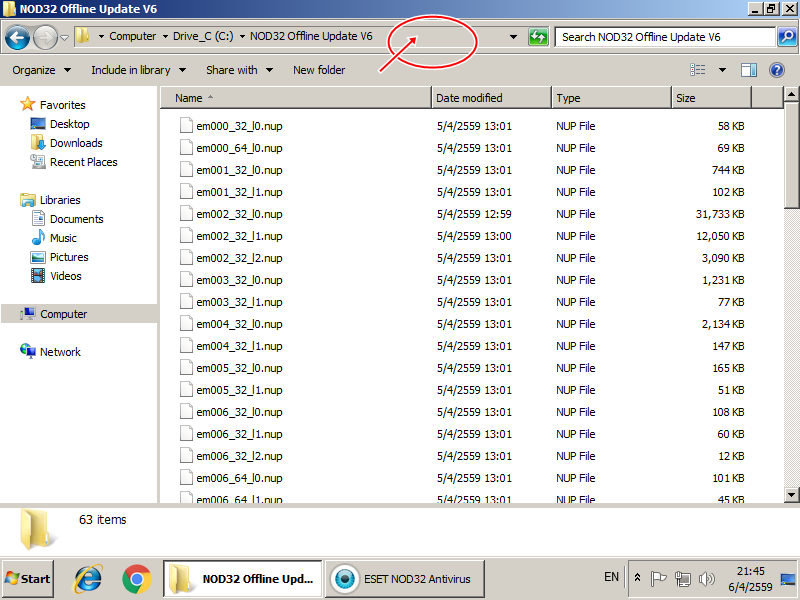Click the file icon for em003_32_l1.nup
The width and height of the screenshot is (800, 600).
point(186,302)
